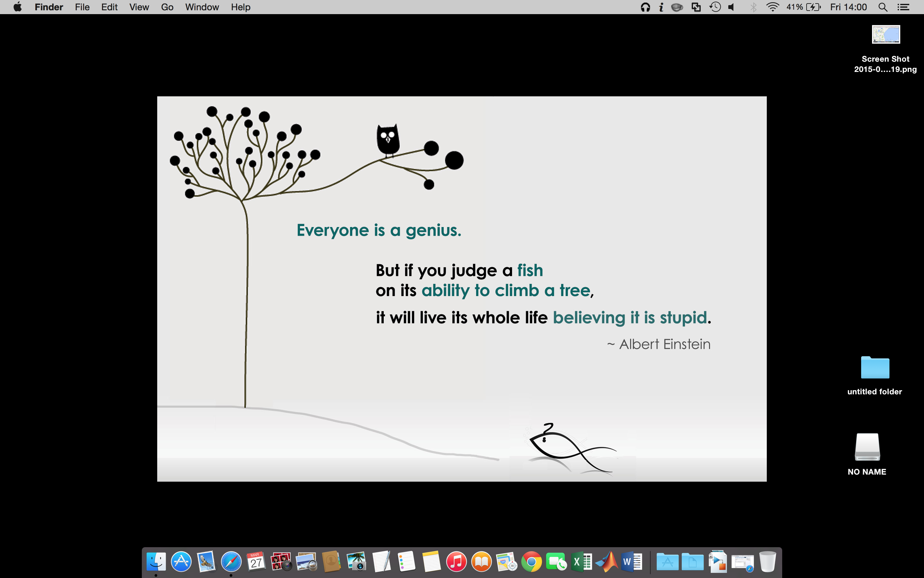Launch Safari compass icon in Dock
Viewport: 924px width, 578px height.
point(231,562)
